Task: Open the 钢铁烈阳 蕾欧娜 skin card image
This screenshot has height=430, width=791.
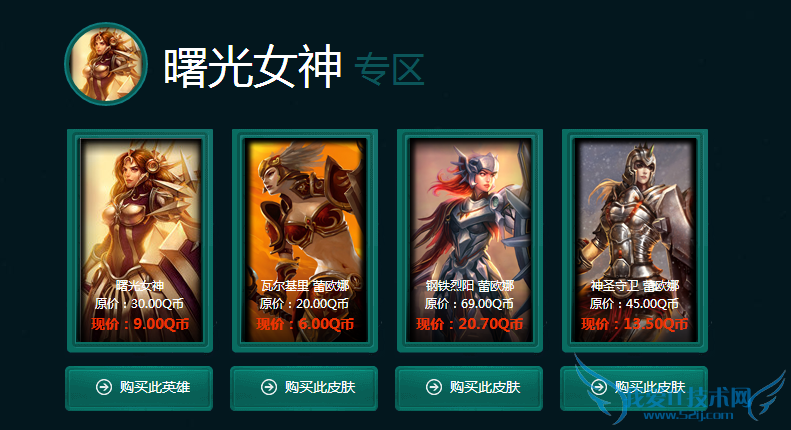Action: [470, 240]
